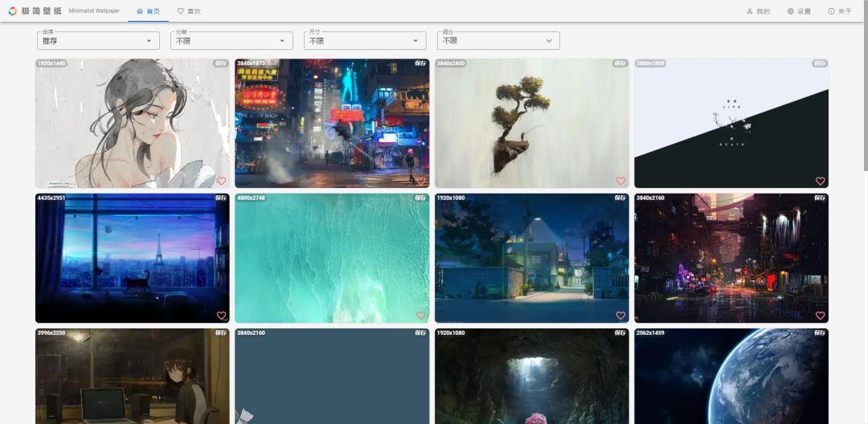The width and height of the screenshot is (868, 424).
Task: Open 设置 settings in the header
Action: pyautogui.click(x=799, y=11)
